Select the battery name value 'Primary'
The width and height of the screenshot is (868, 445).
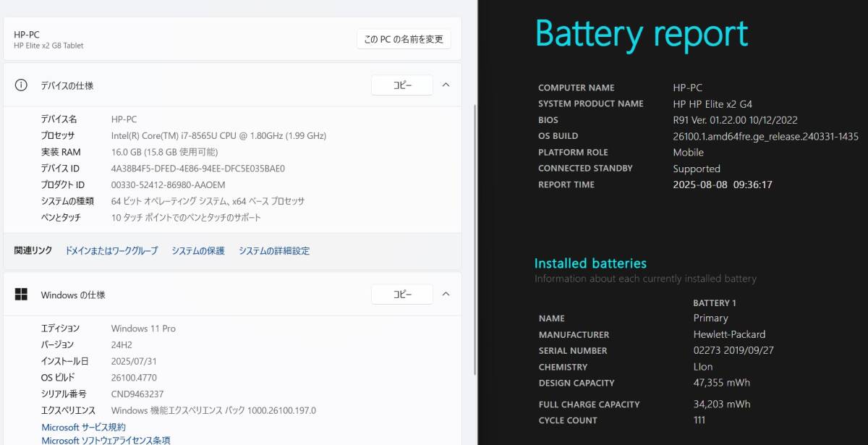[710, 318]
